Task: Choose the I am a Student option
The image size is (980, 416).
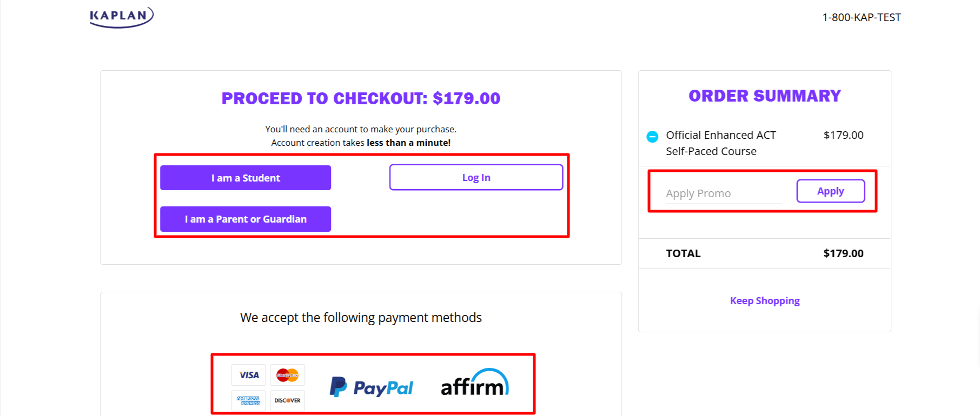Action: tap(246, 178)
